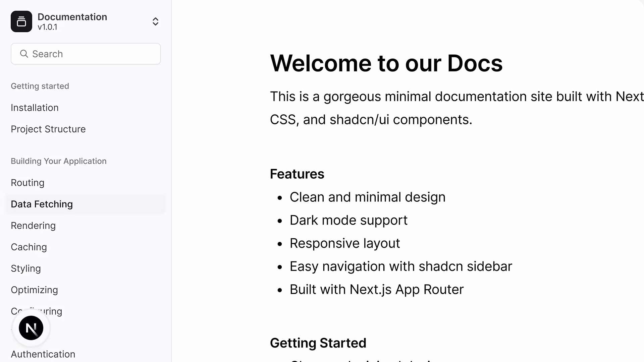Click the Documentation v1.0.1 header
The height and width of the screenshot is (362, 644).
pyautogui.click(x=72, y=21)
